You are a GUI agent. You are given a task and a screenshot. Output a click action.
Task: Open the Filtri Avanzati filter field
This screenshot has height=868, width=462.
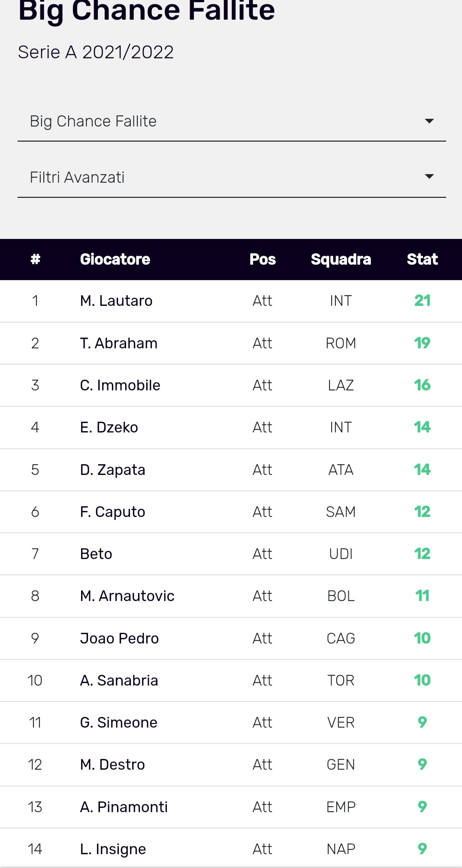click(x=232, y=177)
